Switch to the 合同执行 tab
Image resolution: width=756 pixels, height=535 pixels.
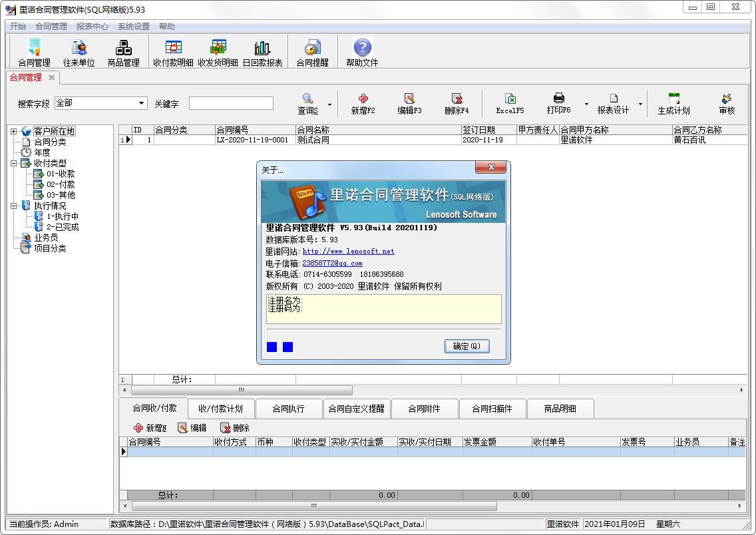tap(288, 409)
